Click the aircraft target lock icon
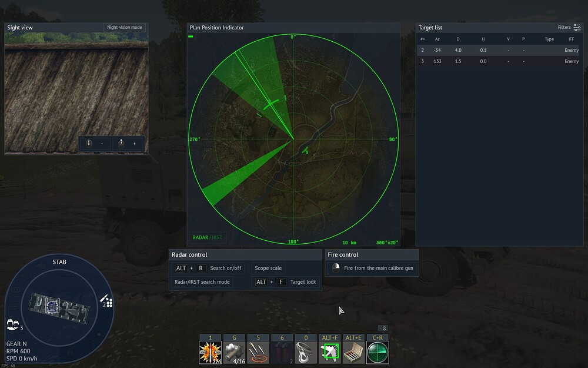This screenshot has height=368, width=588. coord(330,353)
